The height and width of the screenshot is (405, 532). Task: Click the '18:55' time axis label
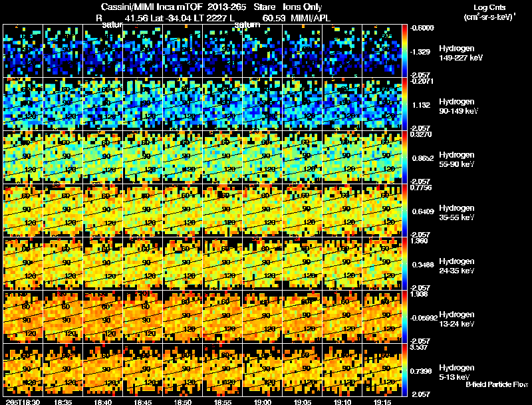(x=223, y=402)
